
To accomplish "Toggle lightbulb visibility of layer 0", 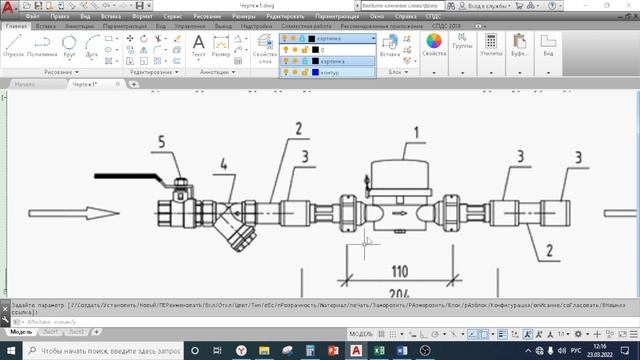I will click(x=285, y=49).
